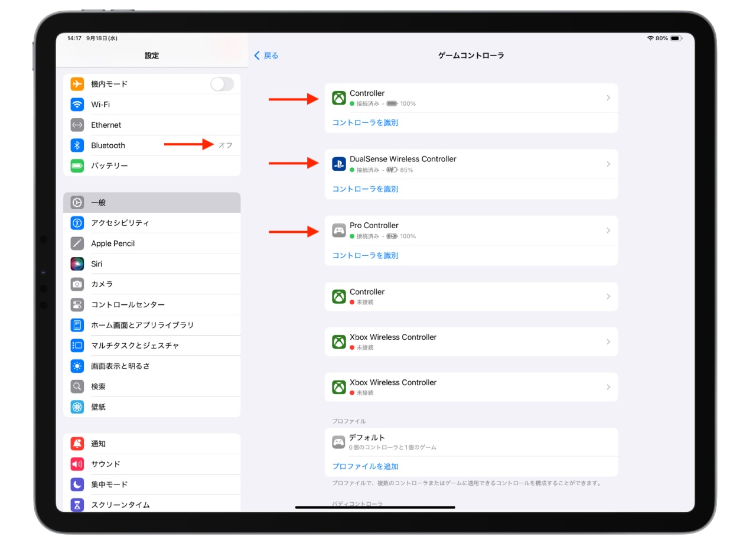The height and width of the screenshot is (546, 756).
Task: Tap the orange airplane mode icon
Action: pyautogui.click(x=77, y=84)
